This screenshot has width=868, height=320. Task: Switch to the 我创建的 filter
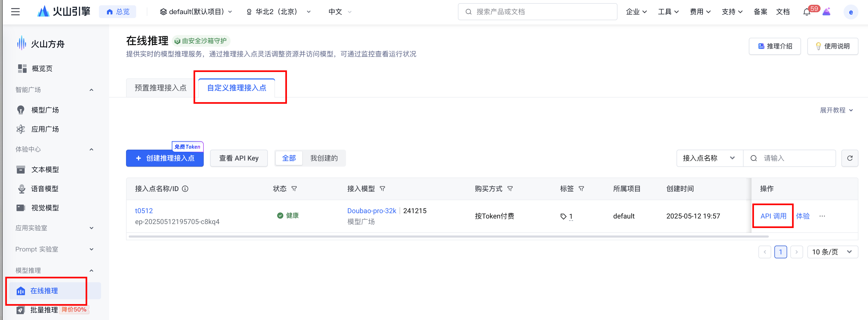[323, 158]
